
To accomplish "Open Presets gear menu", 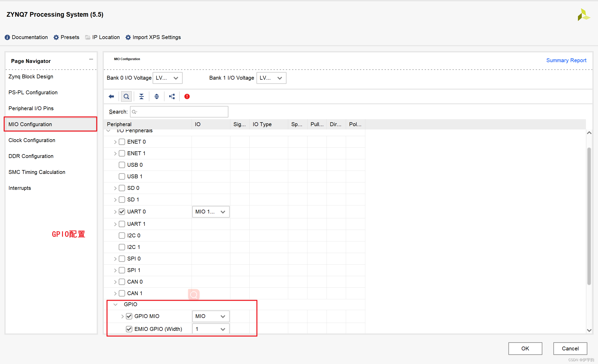I will point(66,37).
